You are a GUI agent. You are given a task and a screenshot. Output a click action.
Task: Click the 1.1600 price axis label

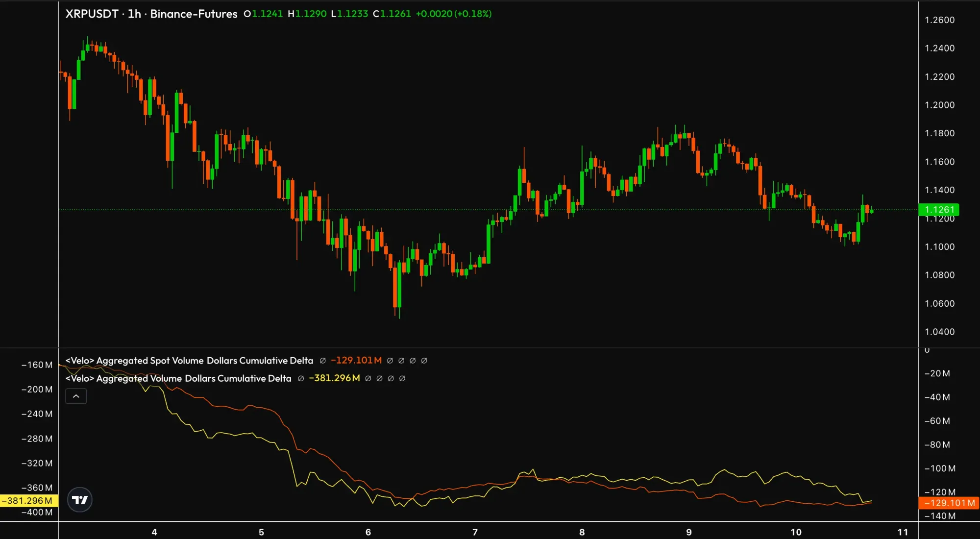(x=939, y=162)
